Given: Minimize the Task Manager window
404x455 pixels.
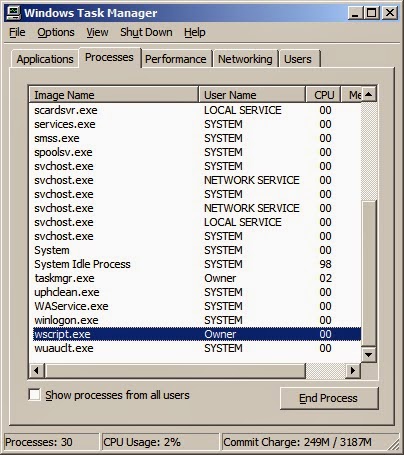Looking at the screenshot, I should coord(355,13).
